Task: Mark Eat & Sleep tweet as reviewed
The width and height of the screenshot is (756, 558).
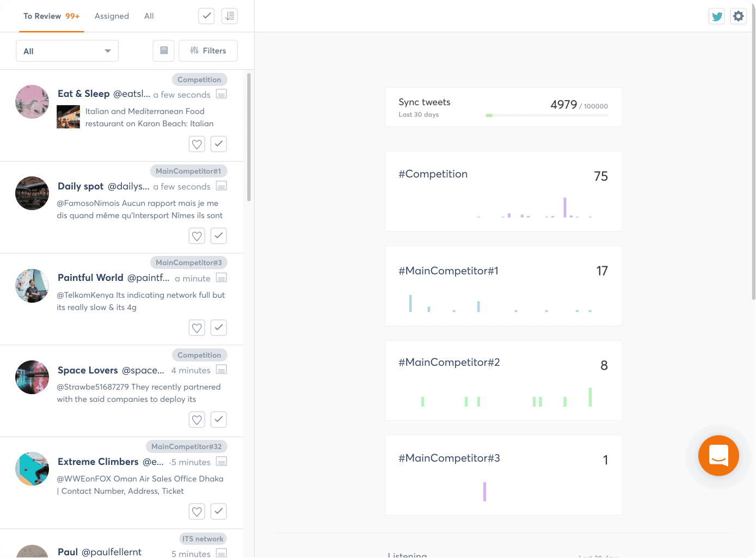Action: [219, 144]
